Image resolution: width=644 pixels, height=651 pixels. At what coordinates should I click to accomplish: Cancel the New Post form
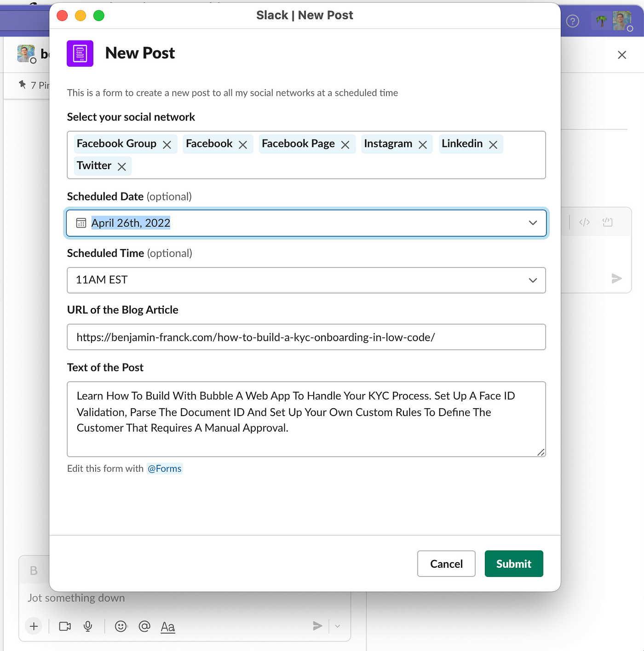[446, 564]
